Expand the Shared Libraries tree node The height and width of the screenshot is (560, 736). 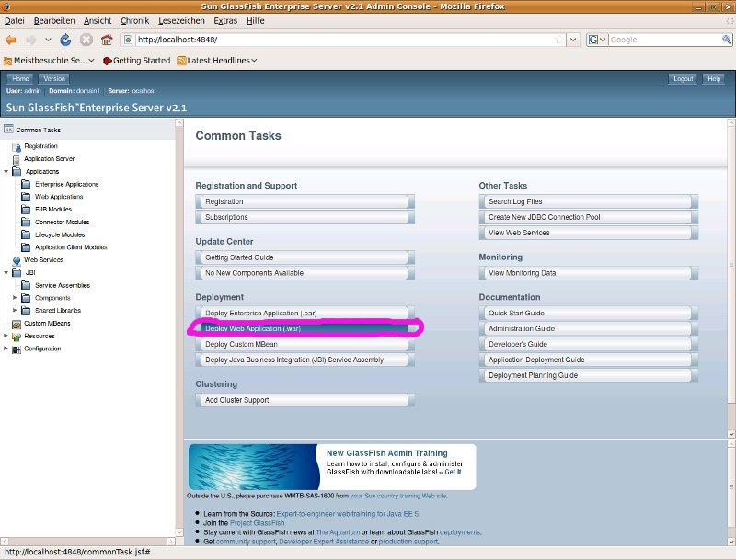[x=15, y=311]
